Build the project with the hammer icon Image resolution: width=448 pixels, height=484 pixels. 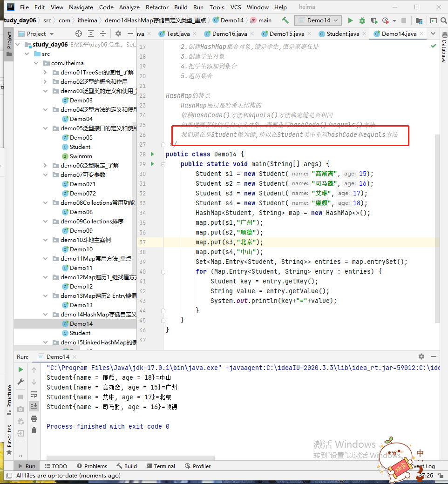[285, 20]
